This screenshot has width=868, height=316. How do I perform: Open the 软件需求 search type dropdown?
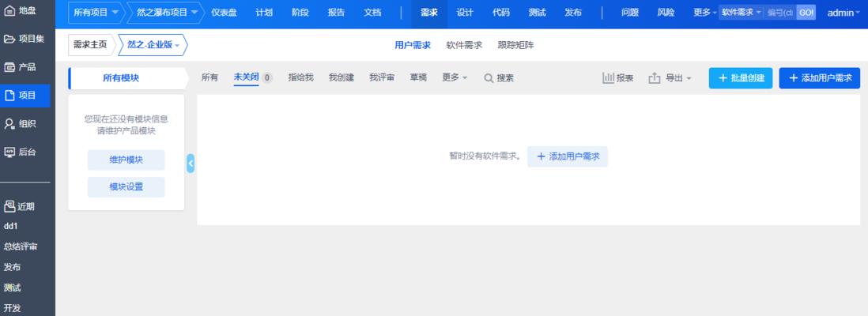(742, 12)
